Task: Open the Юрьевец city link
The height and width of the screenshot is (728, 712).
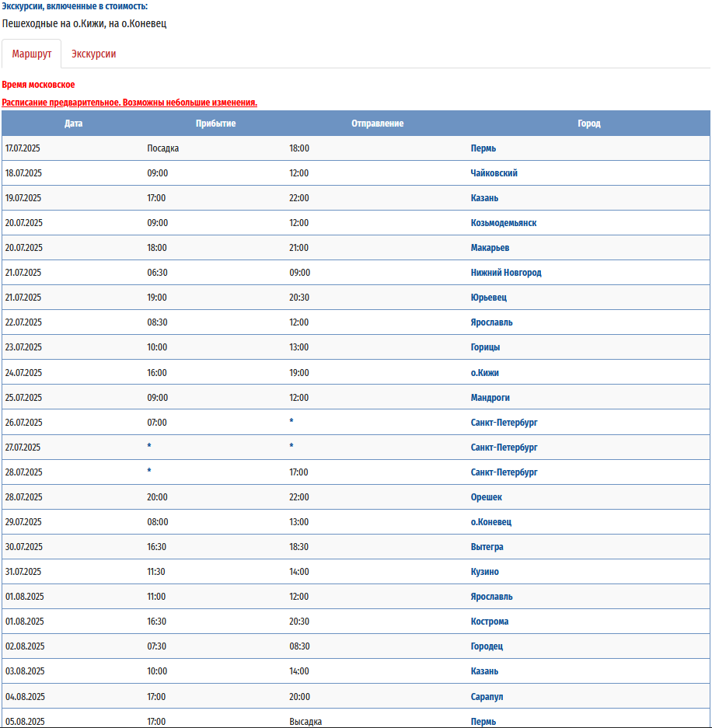Action: tap(489, 298)
